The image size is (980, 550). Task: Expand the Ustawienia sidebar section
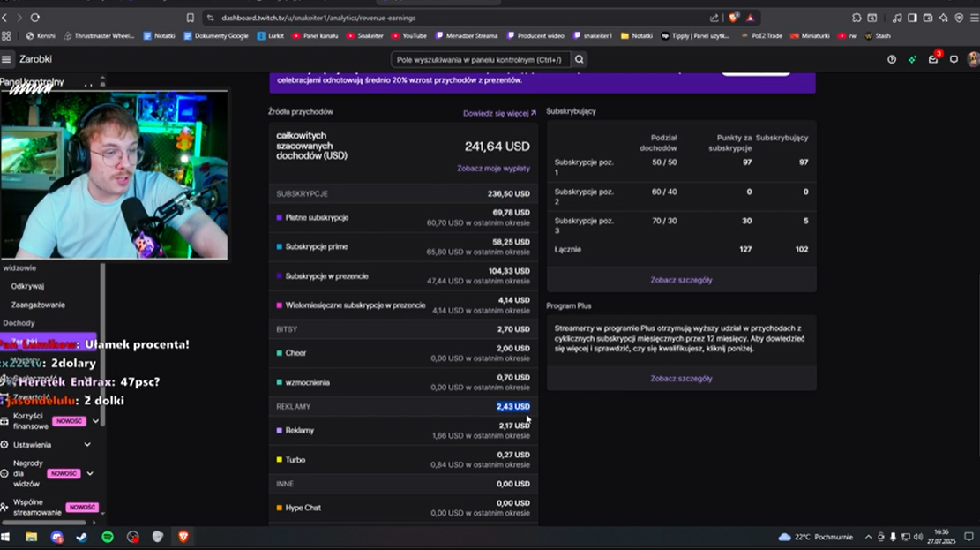(86, 445)
